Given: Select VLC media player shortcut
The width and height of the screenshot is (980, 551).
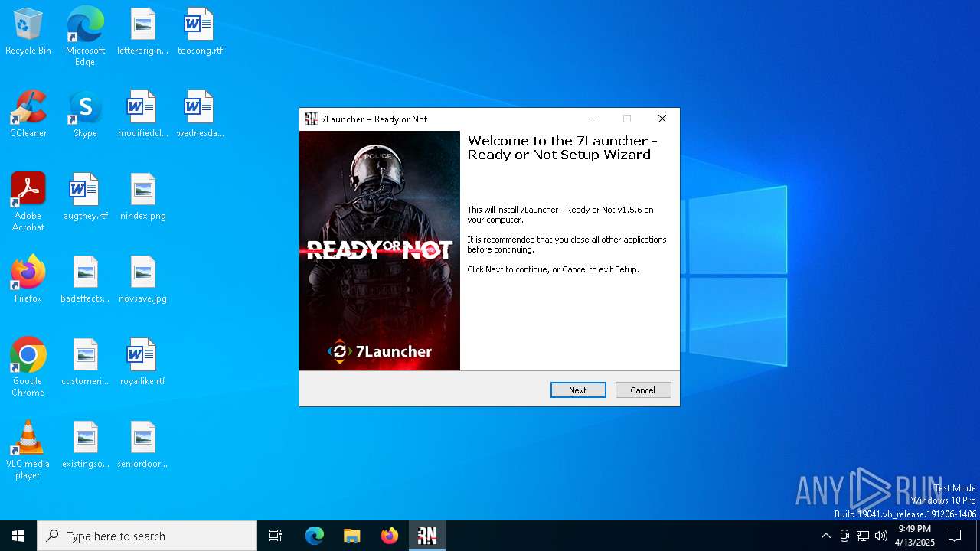Looking at the screenshot, I should tap(28, 450).
